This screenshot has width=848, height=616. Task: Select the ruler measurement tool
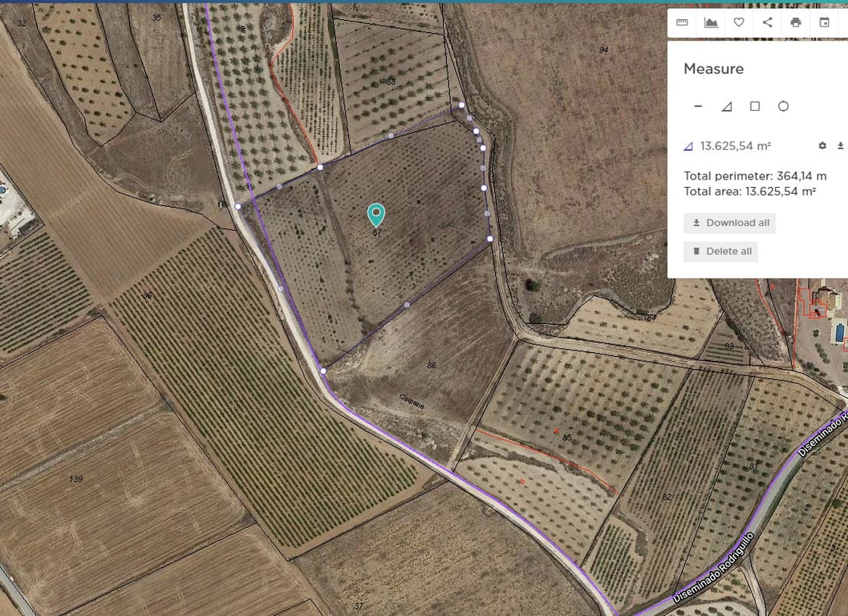point(682,22)
